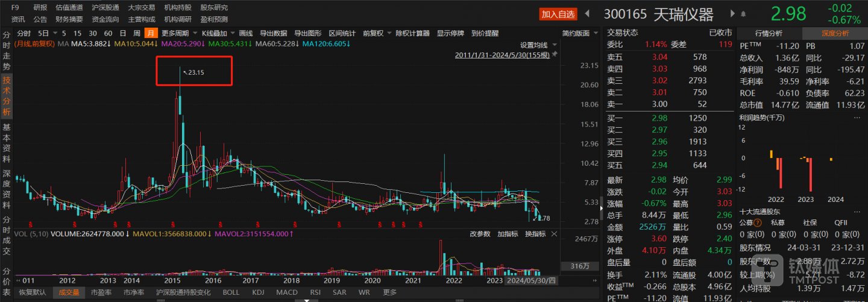Open the 前复权 adjustment dropdown
This screenshot has height=302, width=868.
coord(376,33)
